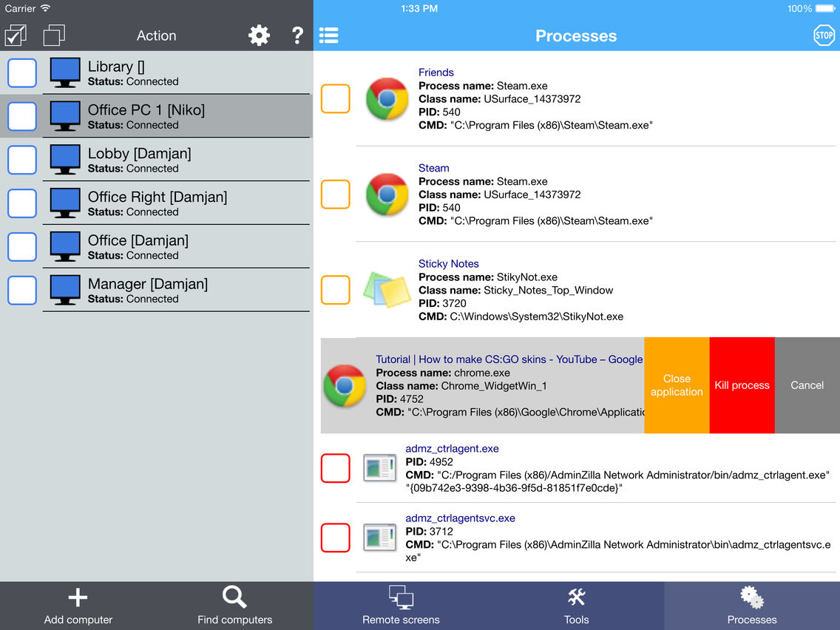Click Class name: Chrome_WidgetWin_1 text
This screenshot has width=840, height=630.
(x=461, y=386)
